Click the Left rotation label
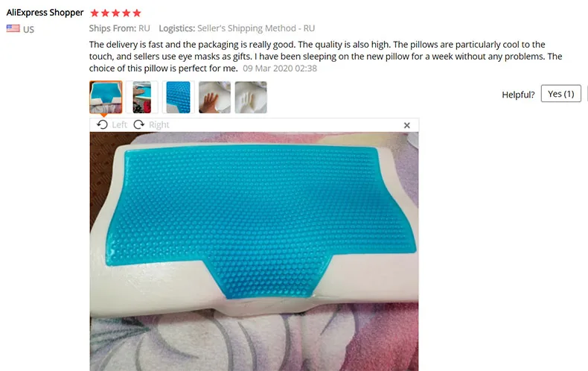Image resolution: width=588 pixels, height=371 pixels. pos(120,124)
